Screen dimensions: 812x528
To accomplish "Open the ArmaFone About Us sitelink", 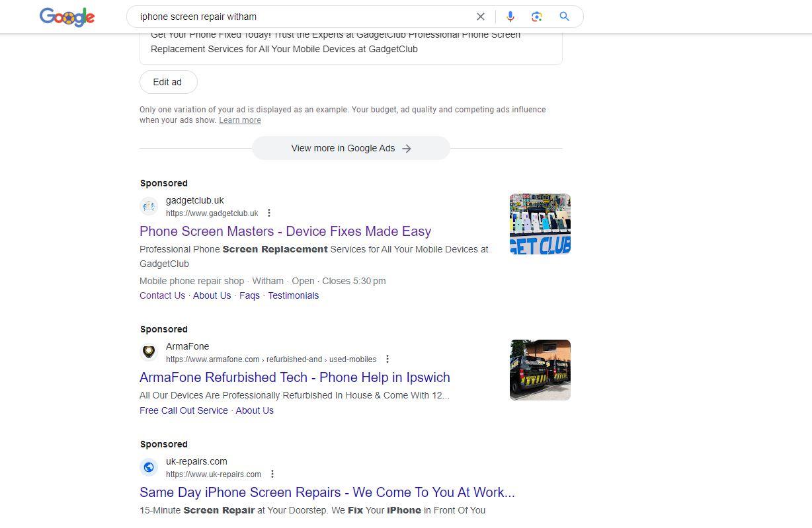I will (255, 410).
